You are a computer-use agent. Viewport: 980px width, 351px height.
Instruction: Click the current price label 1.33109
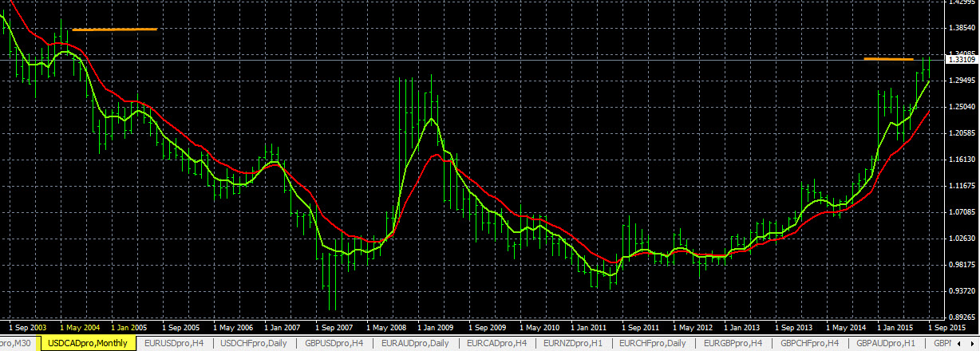click(x=962, y=60)
